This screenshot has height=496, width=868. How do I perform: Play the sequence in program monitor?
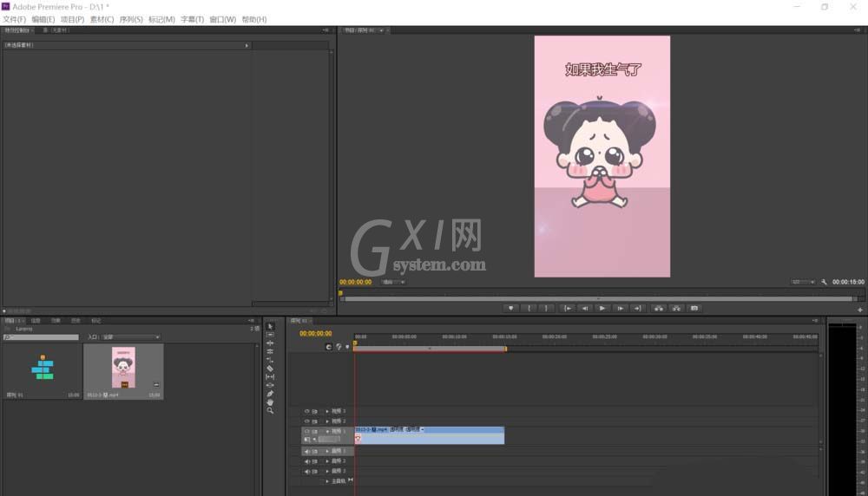[x=602, y=309]
